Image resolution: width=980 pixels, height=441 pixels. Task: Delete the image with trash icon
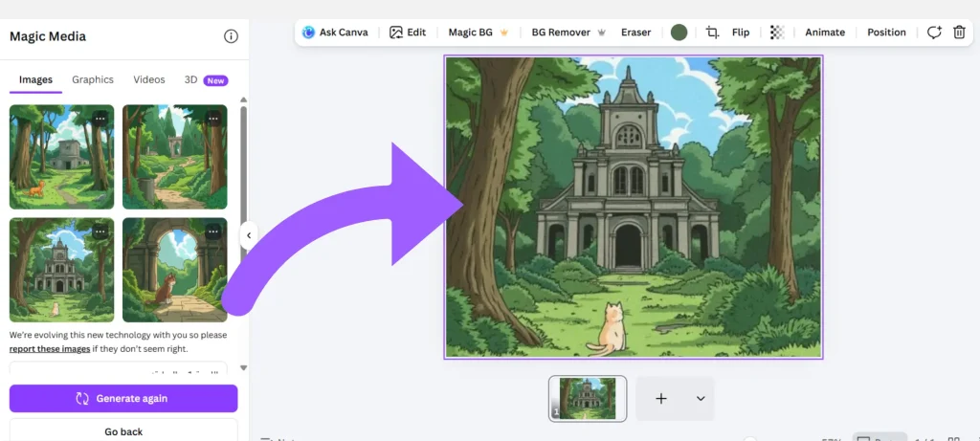(x=959, y=33)
